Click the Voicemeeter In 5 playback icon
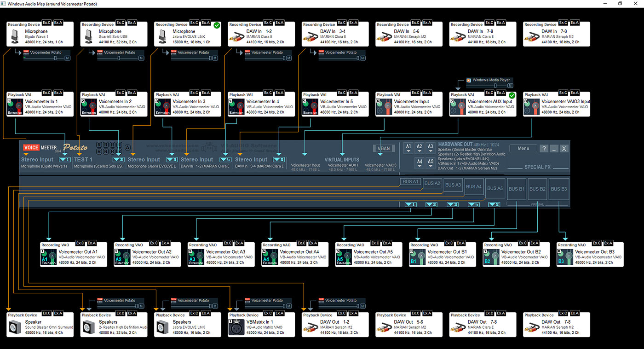 (310, 106)
